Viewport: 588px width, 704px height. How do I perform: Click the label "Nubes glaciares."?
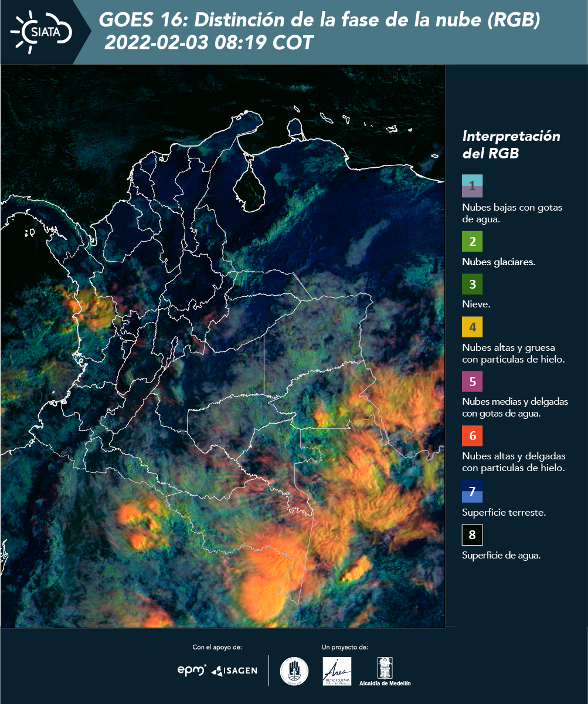click(498, 262)
